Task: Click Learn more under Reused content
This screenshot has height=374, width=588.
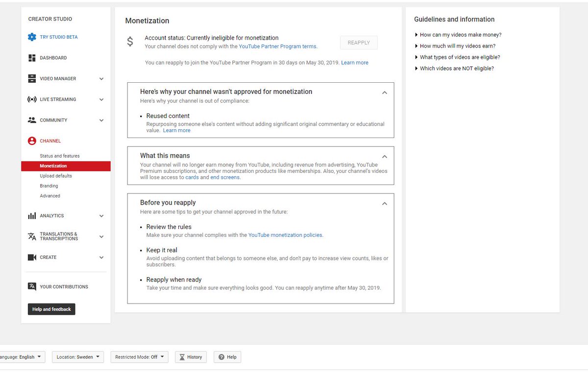Action: click(x=177, y=131)
